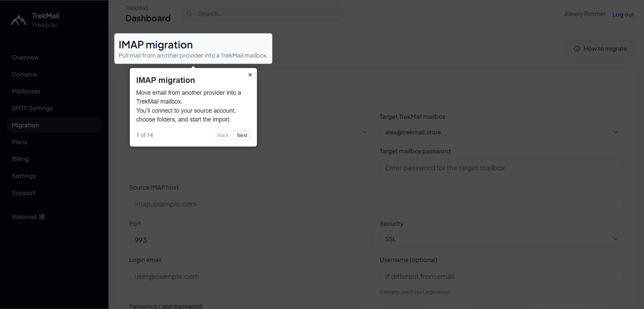Open Webmail from the sidebar
Viewport: 644px width, 309px height.
54,217
